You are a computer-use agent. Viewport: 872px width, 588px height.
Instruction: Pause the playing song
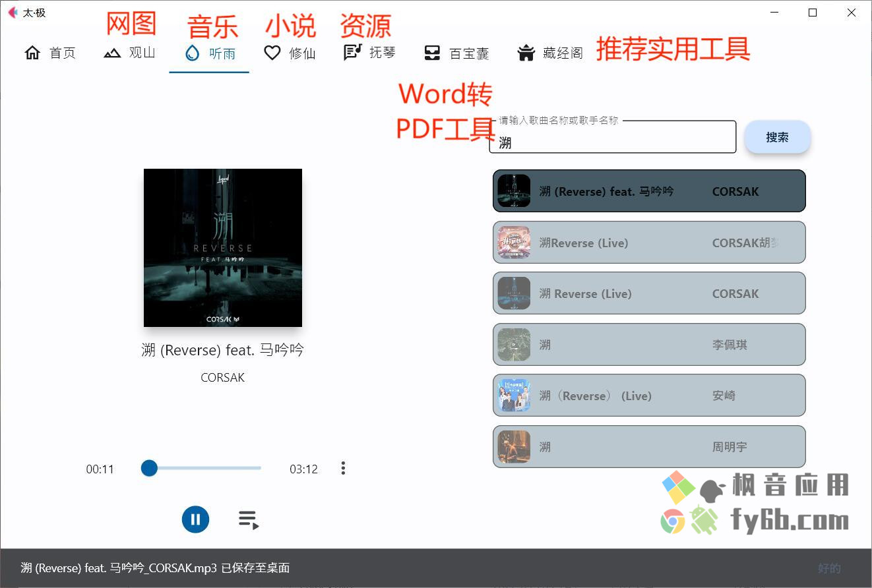tap(195, 519)
